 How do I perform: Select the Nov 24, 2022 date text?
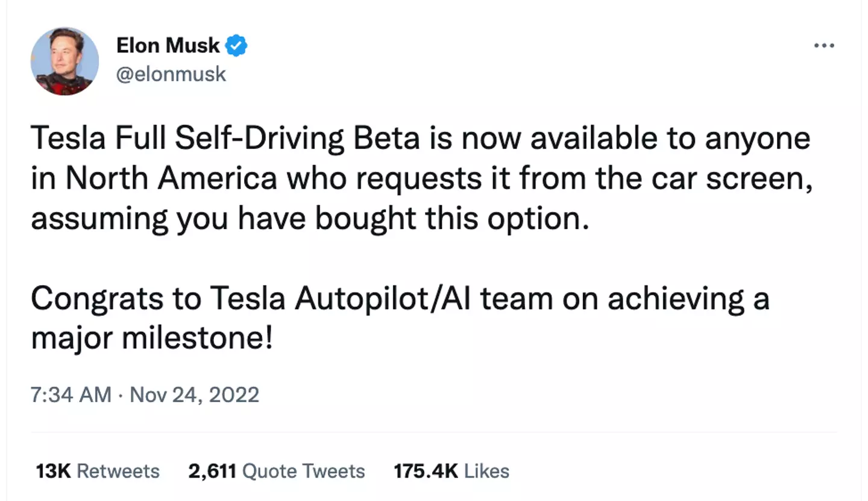[193, 395]
